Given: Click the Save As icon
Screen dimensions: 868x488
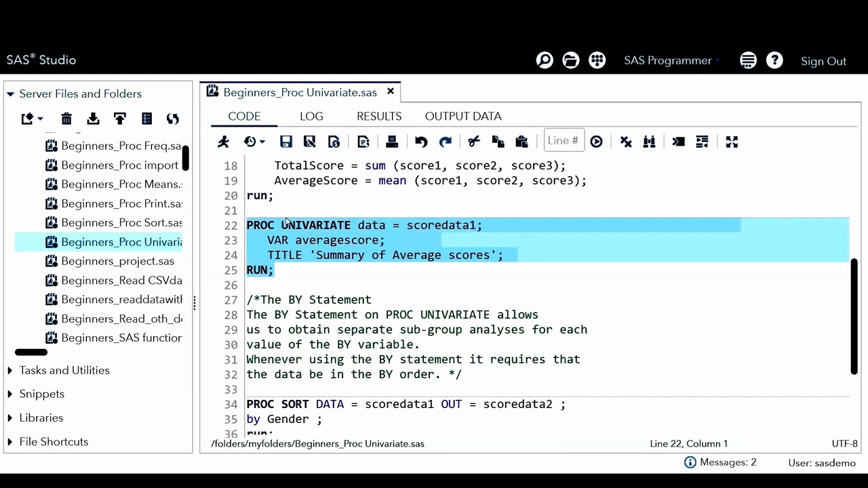Looking at the screenshot, I should pyautogui.click(x=309, y=142).
